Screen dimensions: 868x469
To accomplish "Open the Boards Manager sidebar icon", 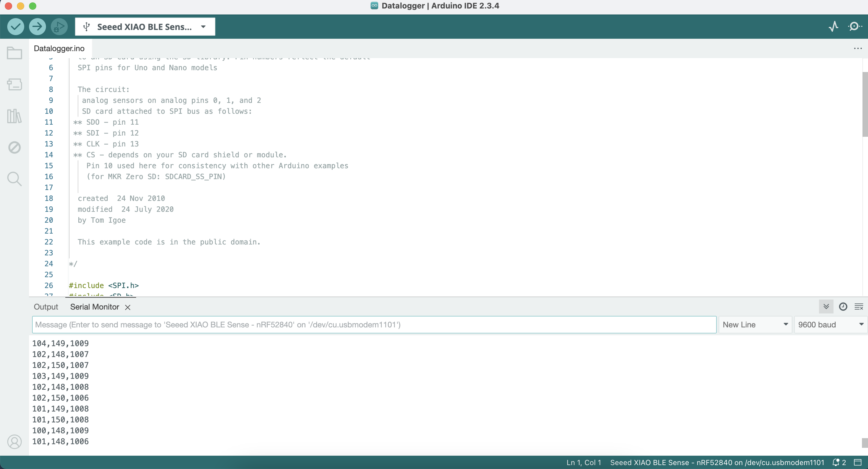I will coord(15,84).
